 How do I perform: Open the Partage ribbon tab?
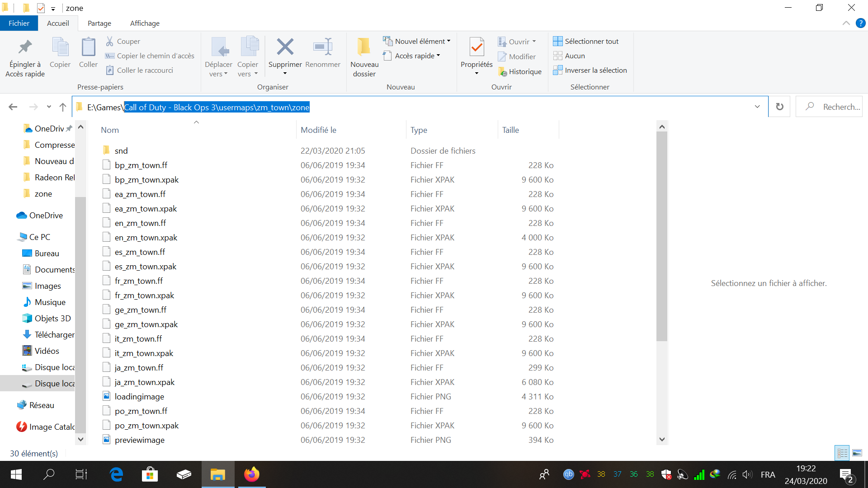click(x=99, y=23)
